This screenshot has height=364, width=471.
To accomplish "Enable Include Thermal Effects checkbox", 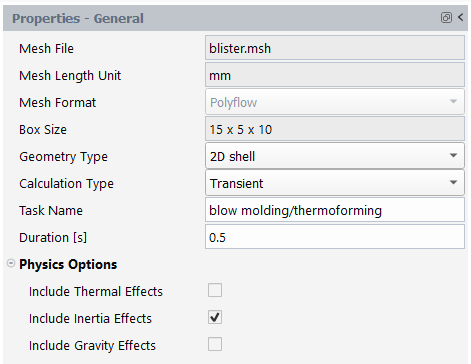I will point(215,290).
